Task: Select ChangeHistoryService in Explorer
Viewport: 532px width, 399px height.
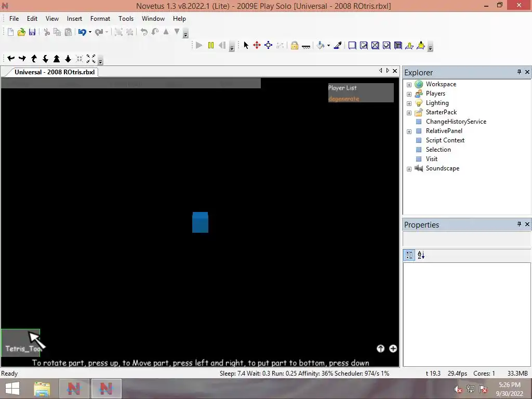Action: pyautogui.click(x=456, y=122)
